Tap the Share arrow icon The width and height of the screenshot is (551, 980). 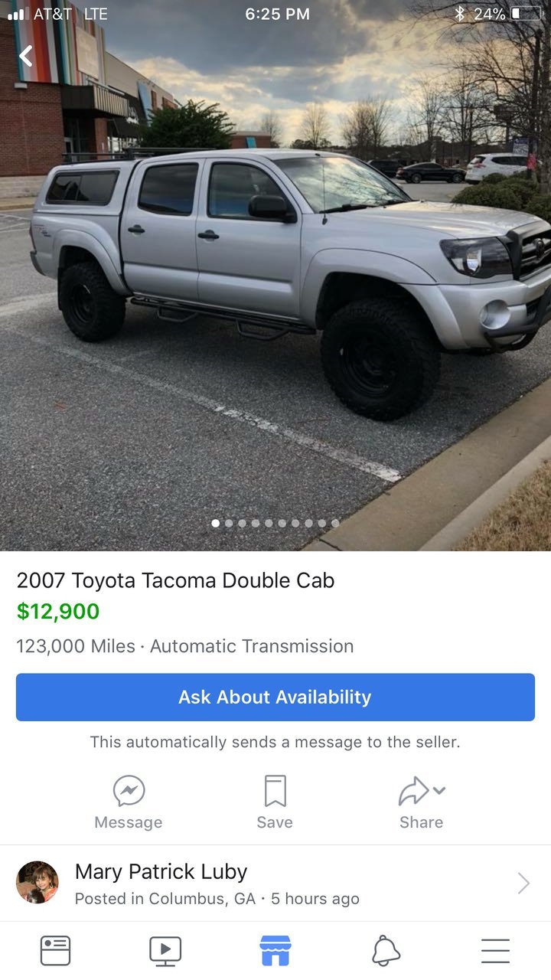[x=414, y=791]
